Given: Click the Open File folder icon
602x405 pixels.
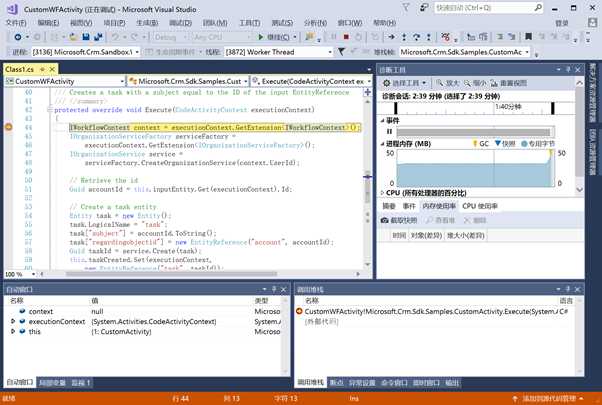Looking at the screenshot, I should 73,37.
